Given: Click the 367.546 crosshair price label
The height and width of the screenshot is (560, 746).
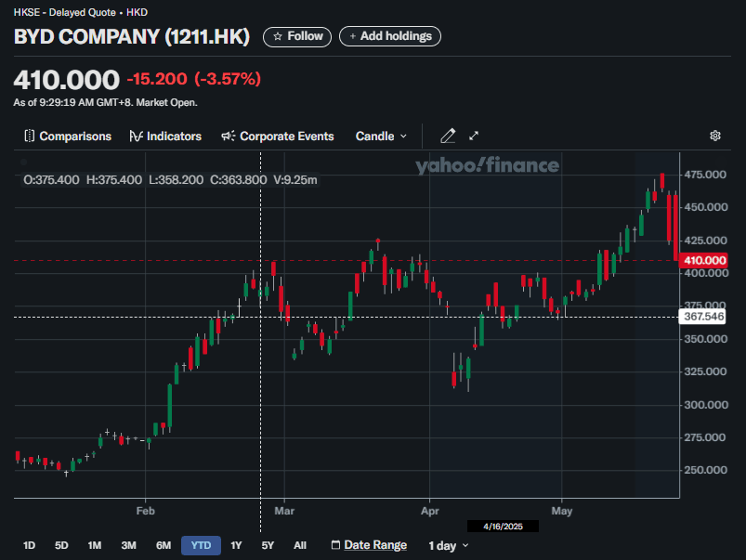Looking at the screenshot, I should click(702, 317).
